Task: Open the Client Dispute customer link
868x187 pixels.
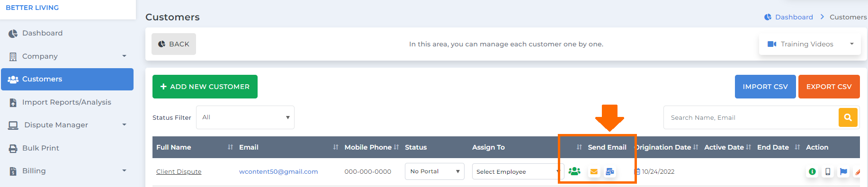Action: tap(179, 171)
